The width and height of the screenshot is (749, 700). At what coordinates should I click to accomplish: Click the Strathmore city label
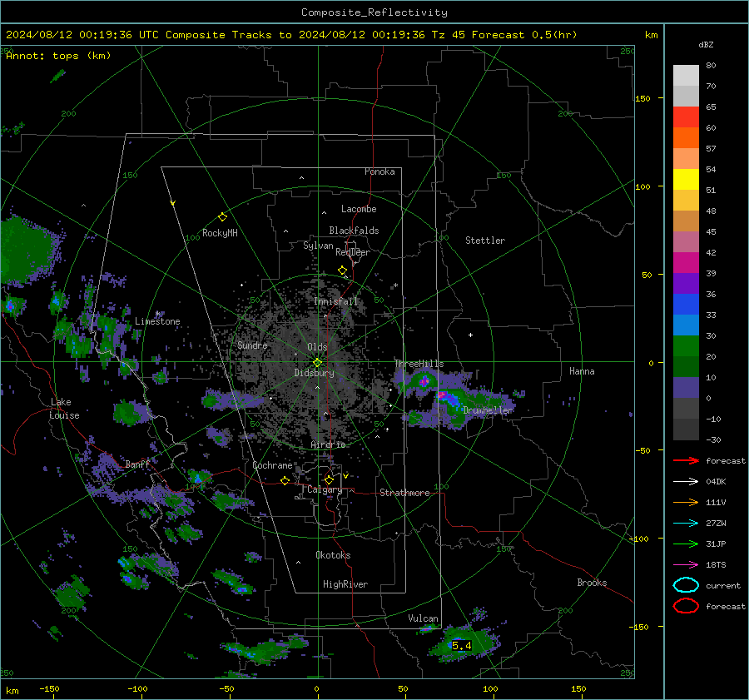click(404, 493)
